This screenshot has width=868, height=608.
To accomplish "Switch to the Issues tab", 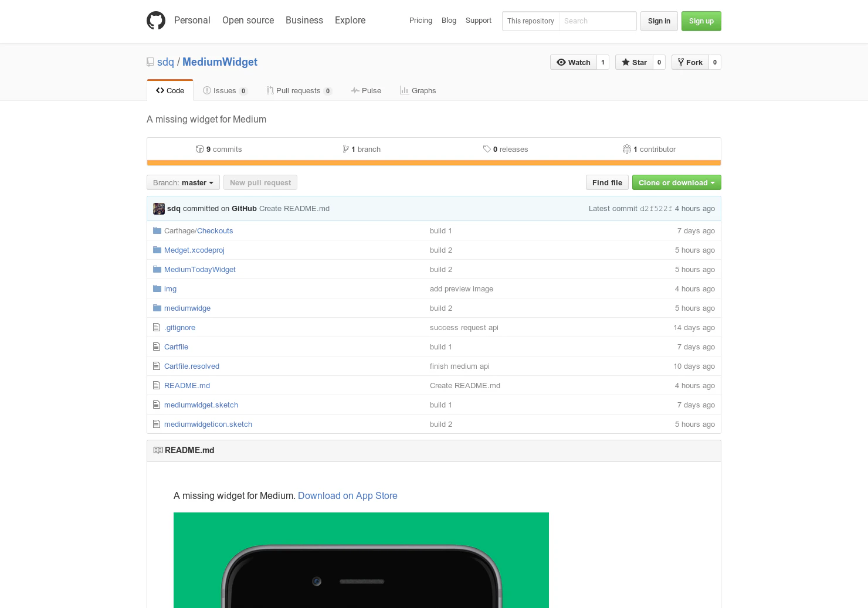I will click(x=225, y=90).
